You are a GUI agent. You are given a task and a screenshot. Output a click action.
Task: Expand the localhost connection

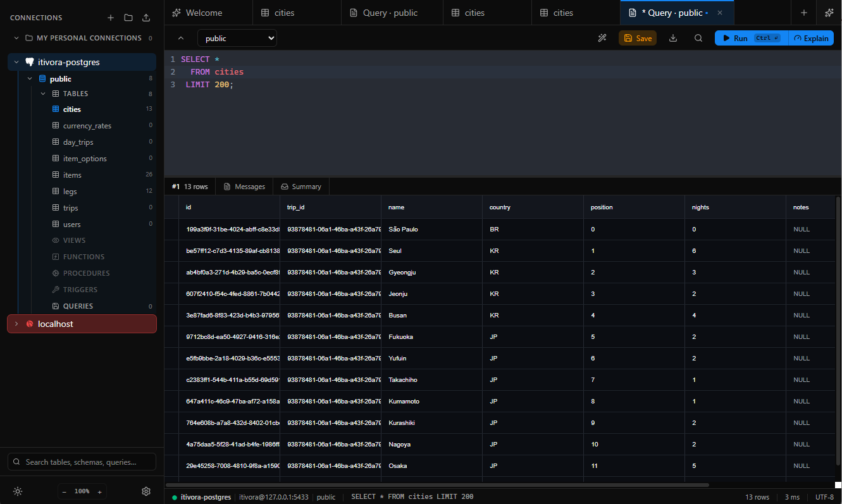[16, 323]
